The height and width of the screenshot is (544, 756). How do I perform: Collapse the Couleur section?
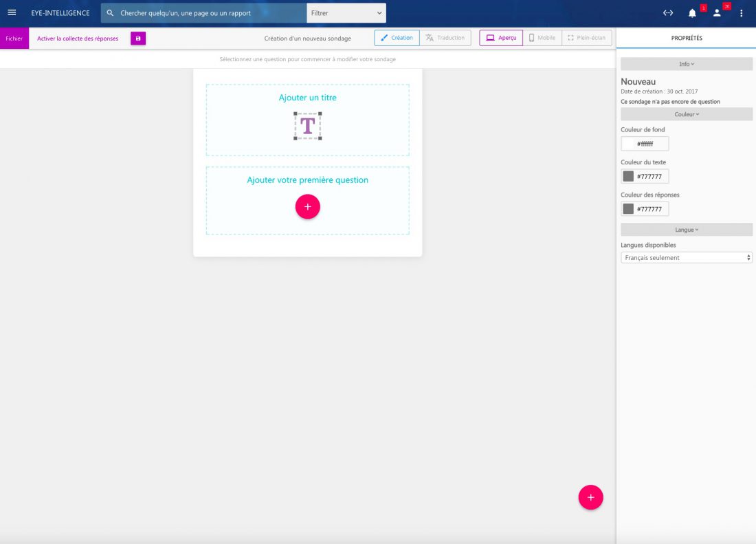687,114
